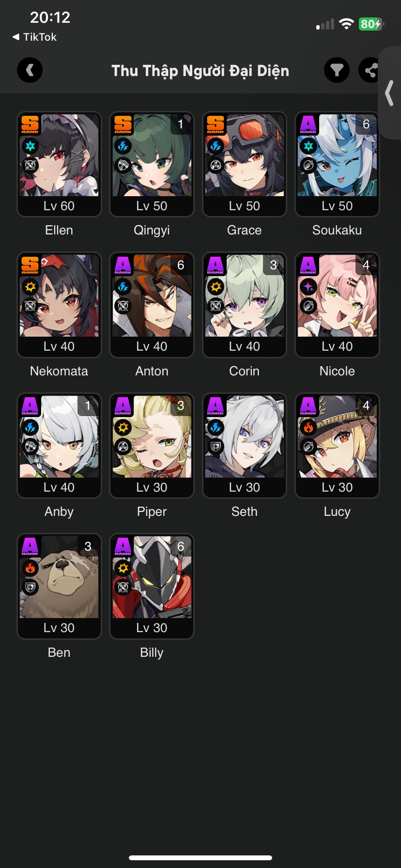Viewport: 401px width, 868px height.
Task: Click Lucy's fire attribute icon
Action: pyautogui.click(x=308, y=427)
